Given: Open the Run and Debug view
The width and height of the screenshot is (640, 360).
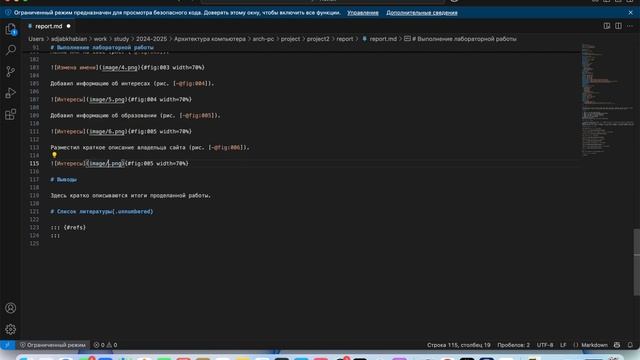Looking at the screenshot, I should tap(11, 93).
